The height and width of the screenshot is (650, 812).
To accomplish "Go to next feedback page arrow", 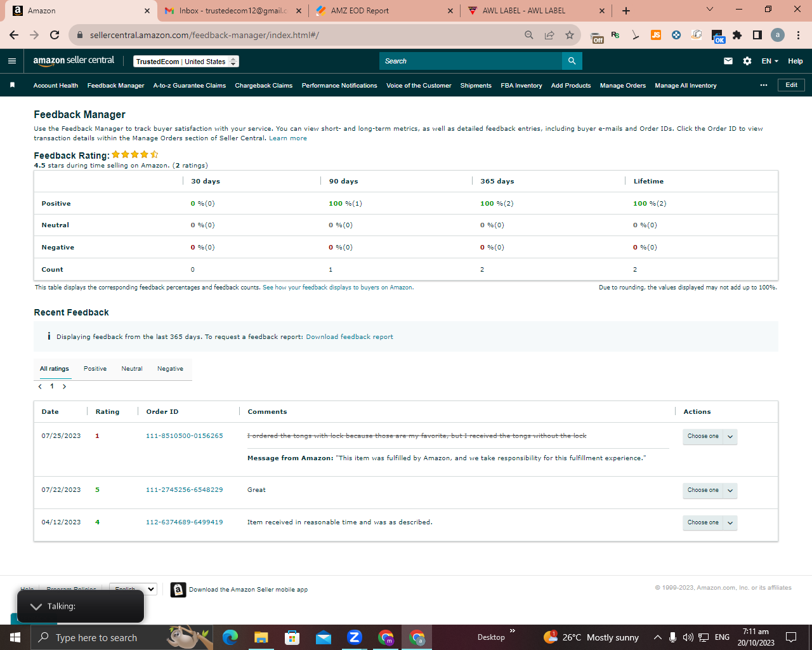I will [x=64, y=387].
